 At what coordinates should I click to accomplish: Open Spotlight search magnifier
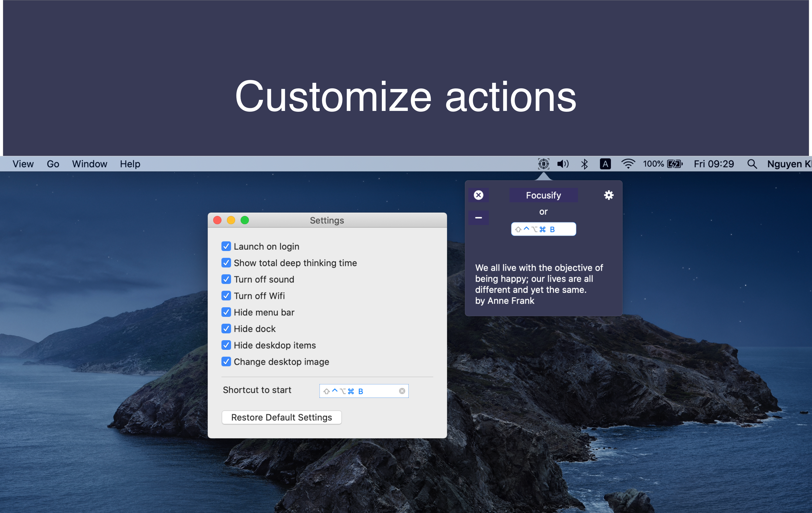[x=752, y=164]
